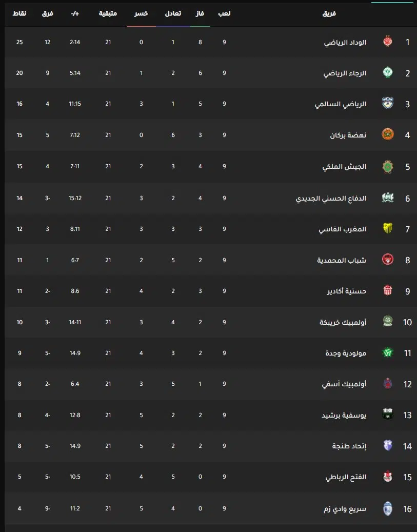The height and width of the screenshot is (532, 417).
Task: Open the إتحاد طنجة team name link
Action: pos(349,446)
